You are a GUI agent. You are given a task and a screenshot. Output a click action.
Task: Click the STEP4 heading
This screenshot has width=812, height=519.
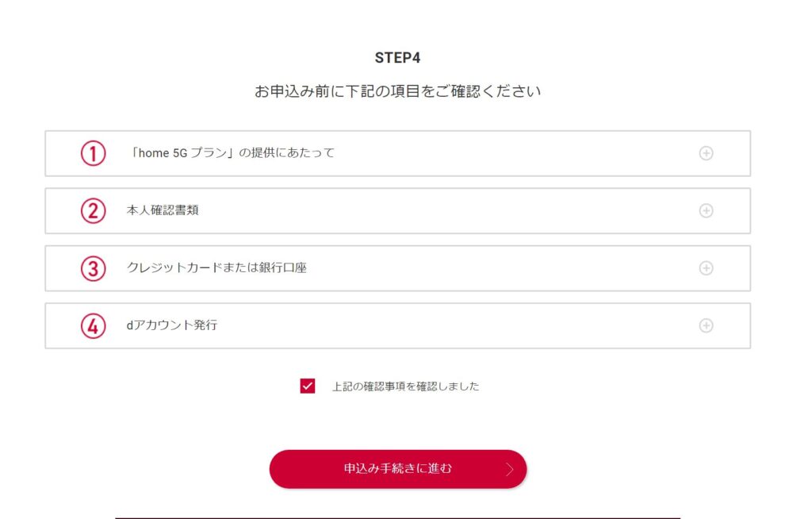[397, 58]
